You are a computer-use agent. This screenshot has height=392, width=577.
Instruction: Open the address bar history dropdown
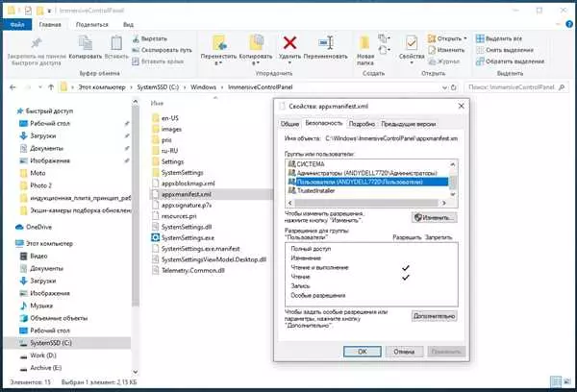click(444, 87)
